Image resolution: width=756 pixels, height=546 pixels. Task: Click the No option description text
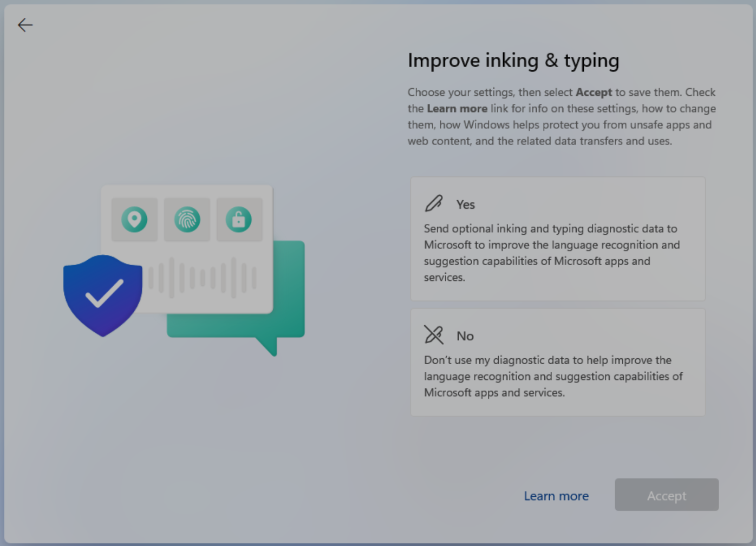tap(553, 376)
